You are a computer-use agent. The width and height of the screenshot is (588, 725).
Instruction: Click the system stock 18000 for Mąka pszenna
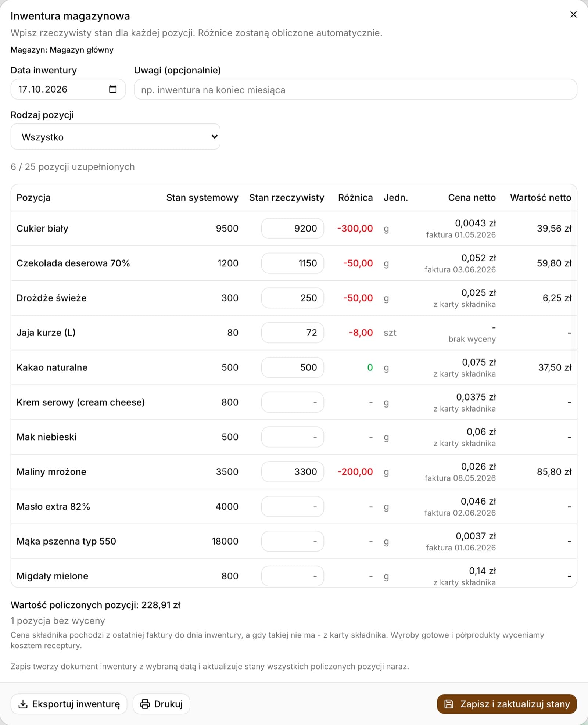(225, 541)
